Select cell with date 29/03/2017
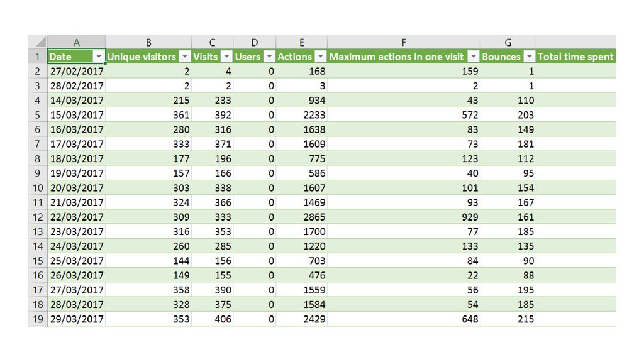Screen dimensions: 644x362 (x=76, y=319)
